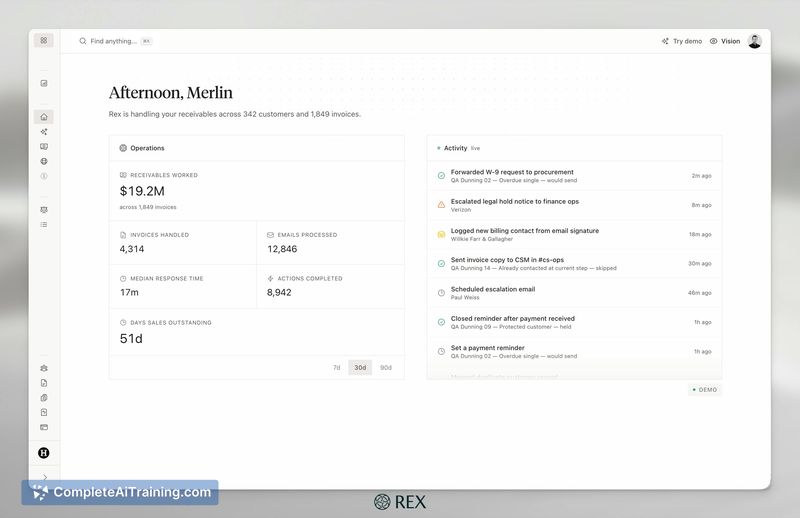Open the paperclip attachments icon in sidebar
Viewport: 800px width, 518px height.
[44, 398]
